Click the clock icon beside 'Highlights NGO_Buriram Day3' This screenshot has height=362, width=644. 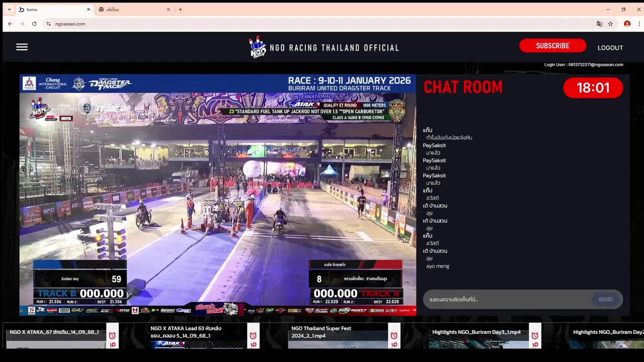point(535,336)
